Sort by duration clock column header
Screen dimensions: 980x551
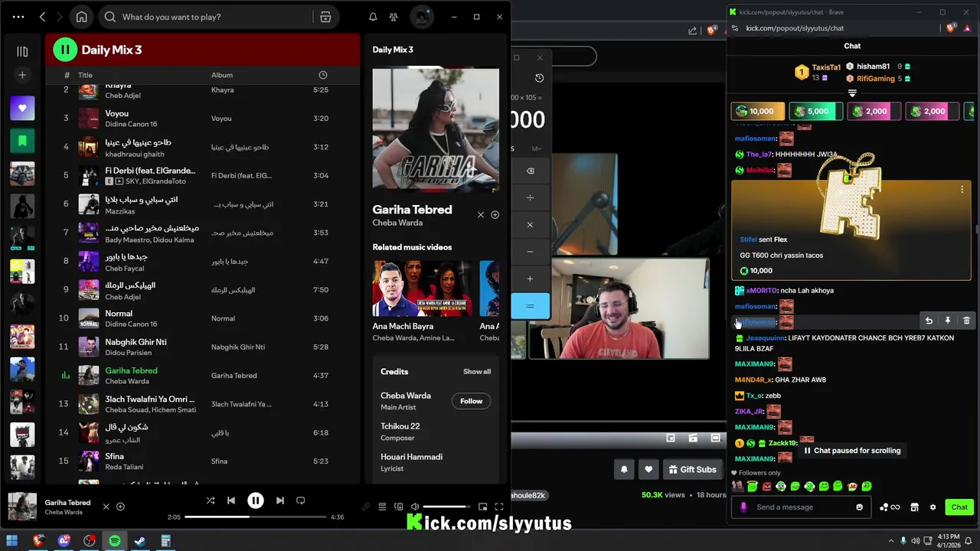point(322,75)
